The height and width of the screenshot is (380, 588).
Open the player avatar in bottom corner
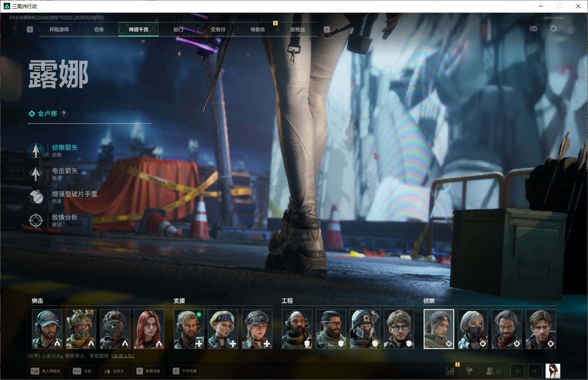pos(553,371)
